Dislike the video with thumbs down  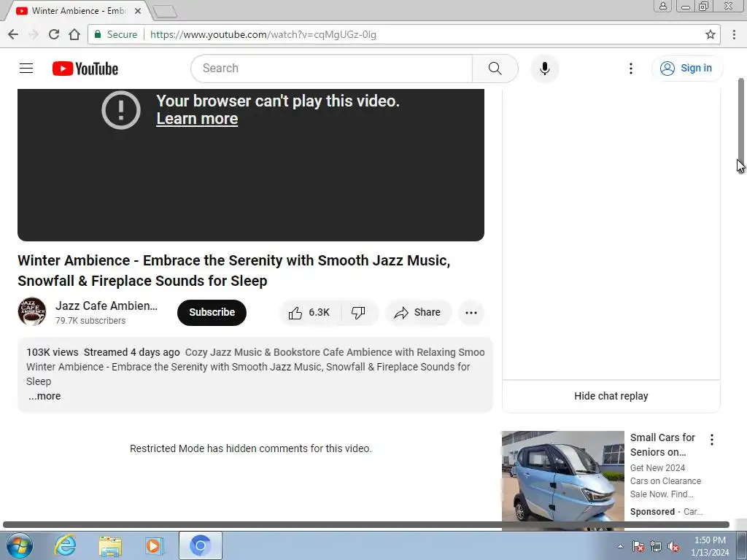click(358, 312)
